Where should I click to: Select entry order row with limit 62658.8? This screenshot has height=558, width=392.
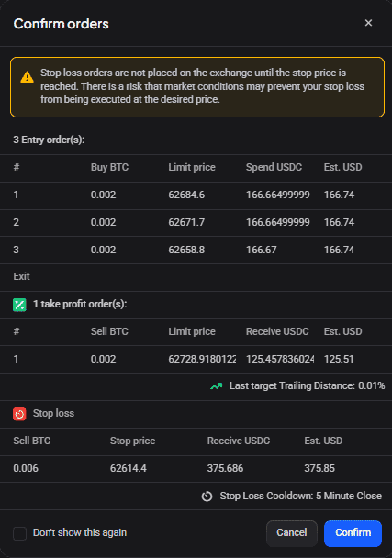tap(196, 250)
